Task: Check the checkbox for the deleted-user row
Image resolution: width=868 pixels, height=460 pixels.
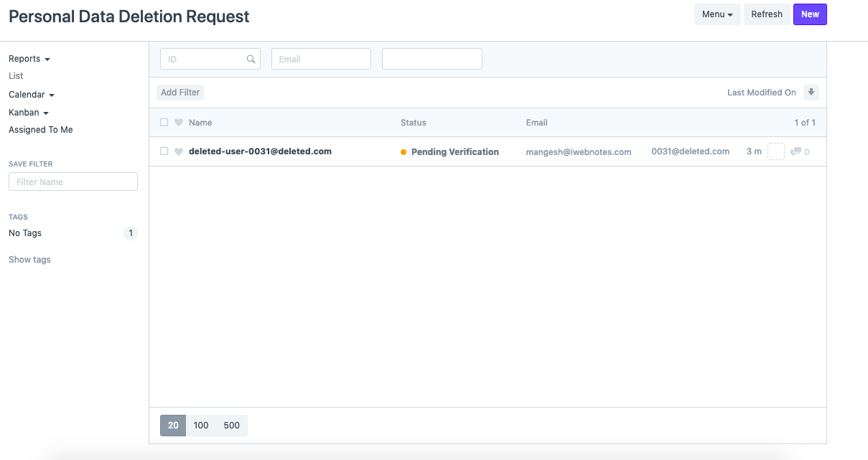Action: point(164,151)
